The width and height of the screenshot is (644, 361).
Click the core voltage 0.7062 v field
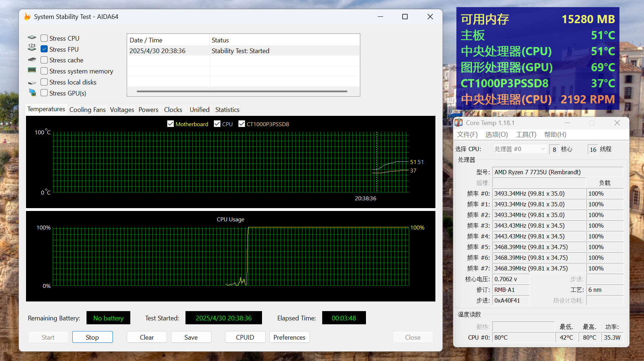tap(511, 279)
